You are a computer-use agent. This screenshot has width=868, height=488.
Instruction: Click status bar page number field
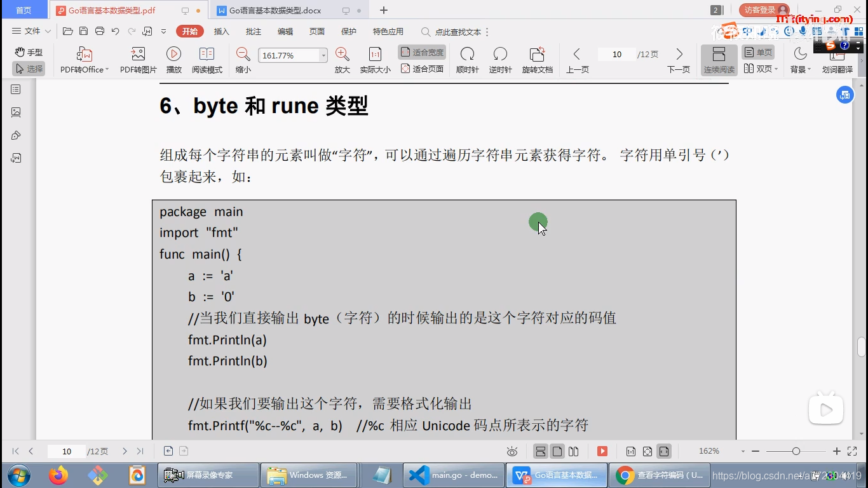coord(66,451)
